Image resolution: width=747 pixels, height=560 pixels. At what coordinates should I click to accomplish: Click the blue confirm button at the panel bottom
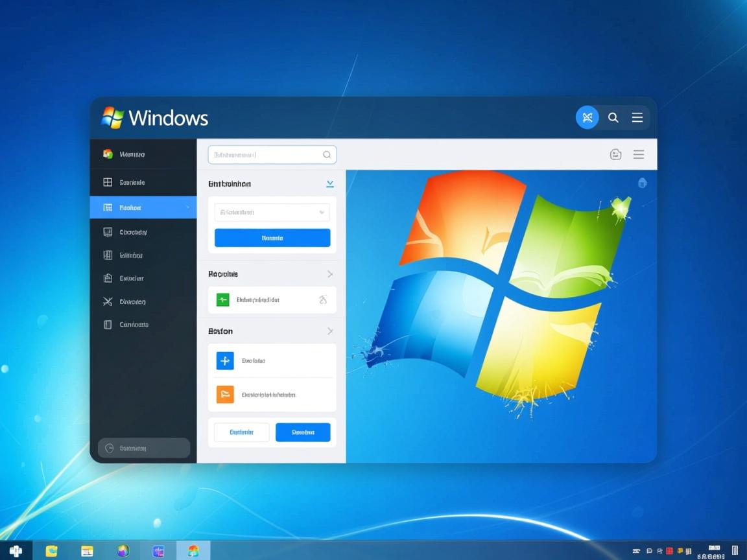303,432
